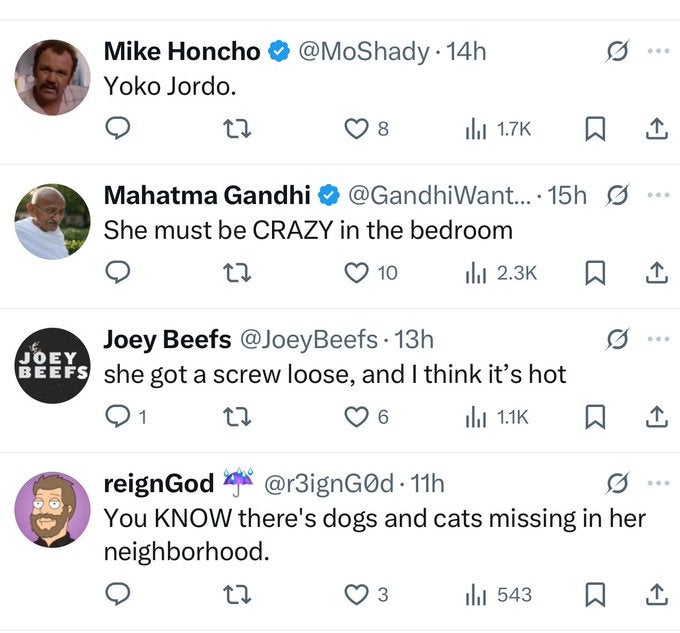Share reignGod's tweet
The height and width of the screenshot is (633, 680).
pos(656,595)
